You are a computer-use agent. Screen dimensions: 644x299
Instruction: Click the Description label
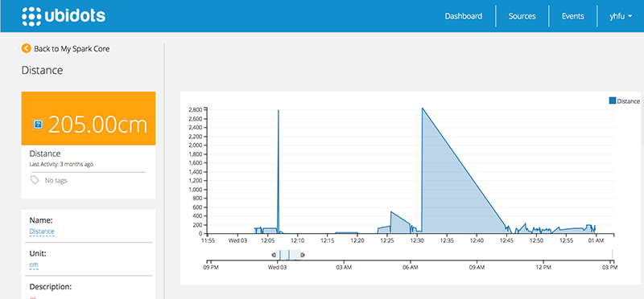click(x=51, y=286)
